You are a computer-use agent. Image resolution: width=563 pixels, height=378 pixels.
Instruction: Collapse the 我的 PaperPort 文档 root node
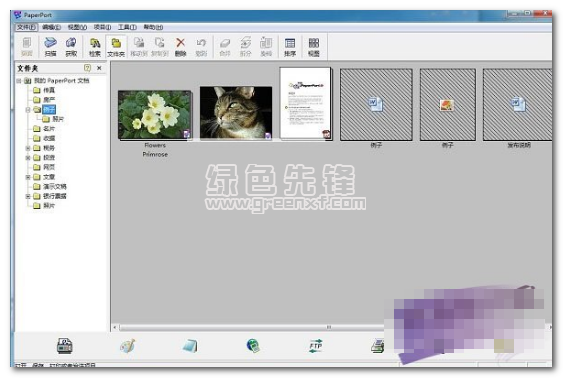coord(19,81)
